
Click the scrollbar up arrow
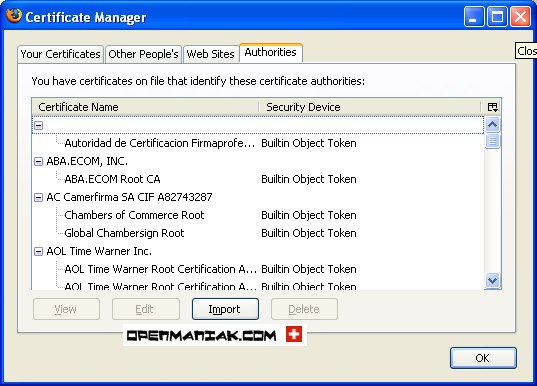coord(492,125)
